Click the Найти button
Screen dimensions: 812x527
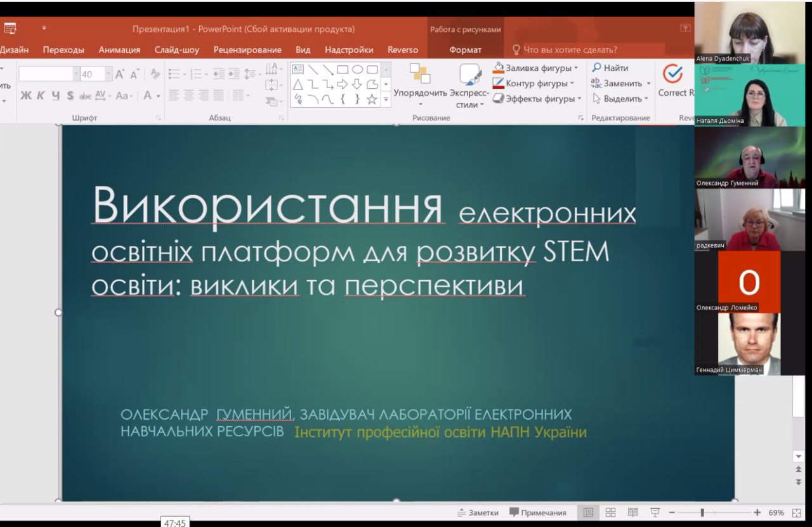coord(610,68)
